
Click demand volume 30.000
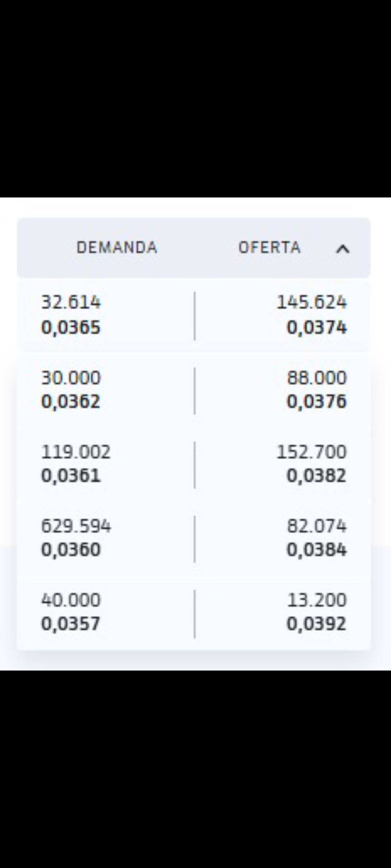tap(71, 378)
